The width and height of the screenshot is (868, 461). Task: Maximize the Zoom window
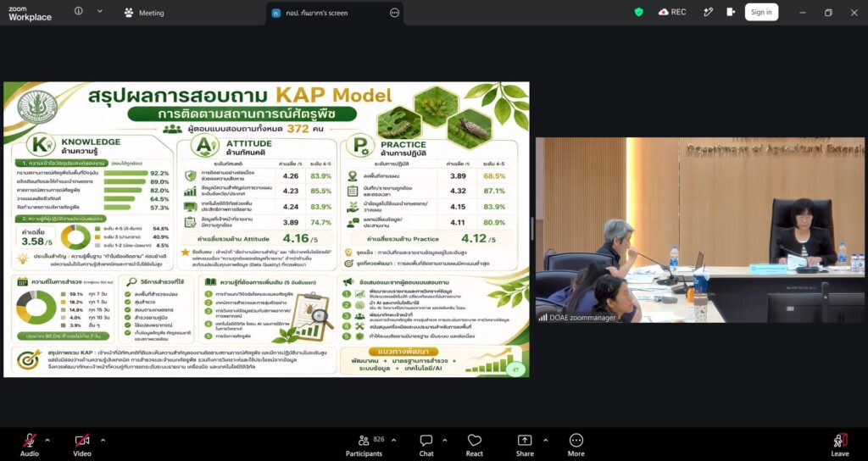click(828, 13)
